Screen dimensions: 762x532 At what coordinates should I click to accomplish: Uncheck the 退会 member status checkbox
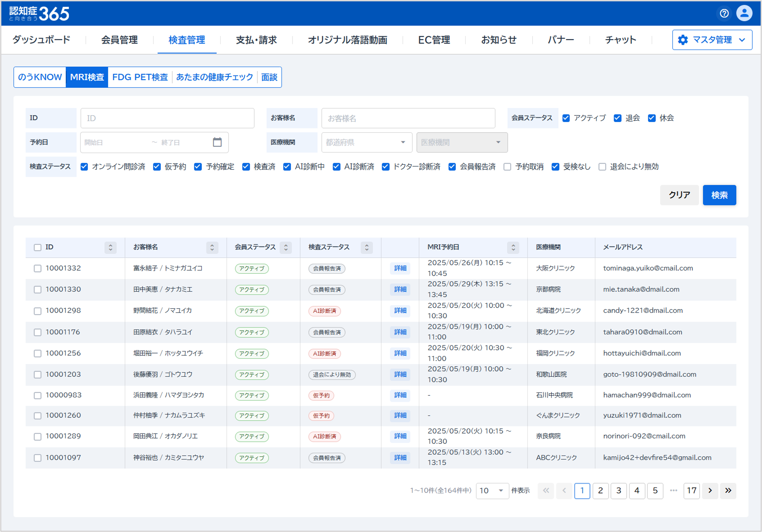click(617, 118)
